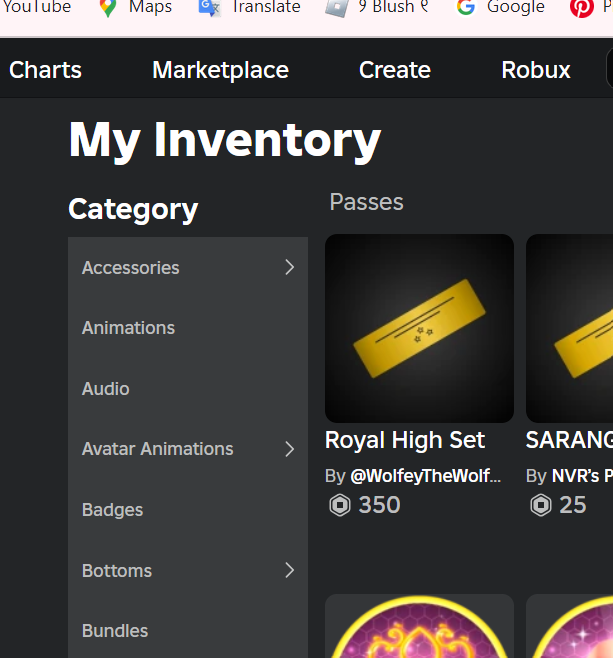Open the 9 Blush bookmark icon
This screenshot has height=658, width=613.
pos(337,8)
